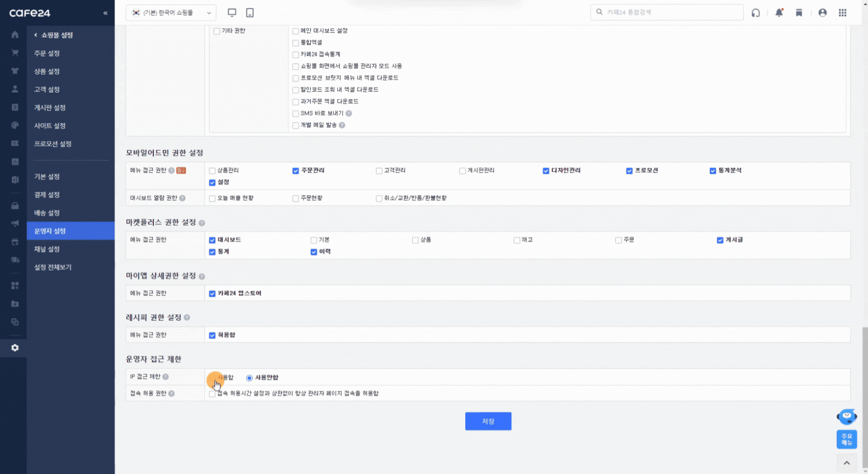The image size is (868, 474).
Task: Open the bookmark icon in top bar
Action: tap(799, 13)
